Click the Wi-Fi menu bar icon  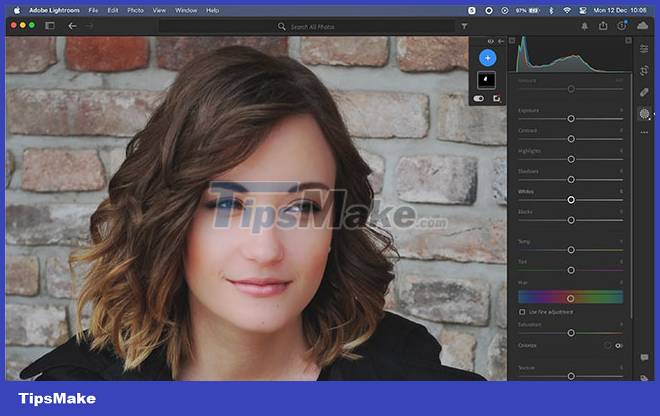pyautogui.click(x=567, y=10)
